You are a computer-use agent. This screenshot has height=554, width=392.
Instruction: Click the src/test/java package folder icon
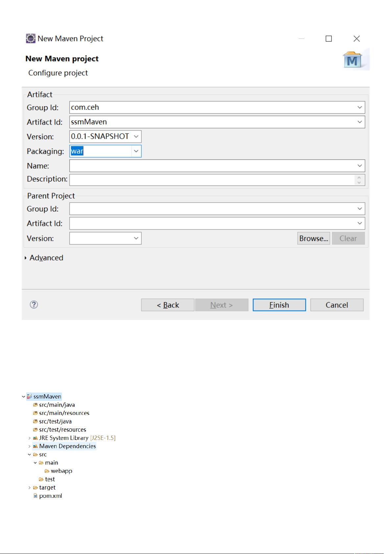(35, 421)
